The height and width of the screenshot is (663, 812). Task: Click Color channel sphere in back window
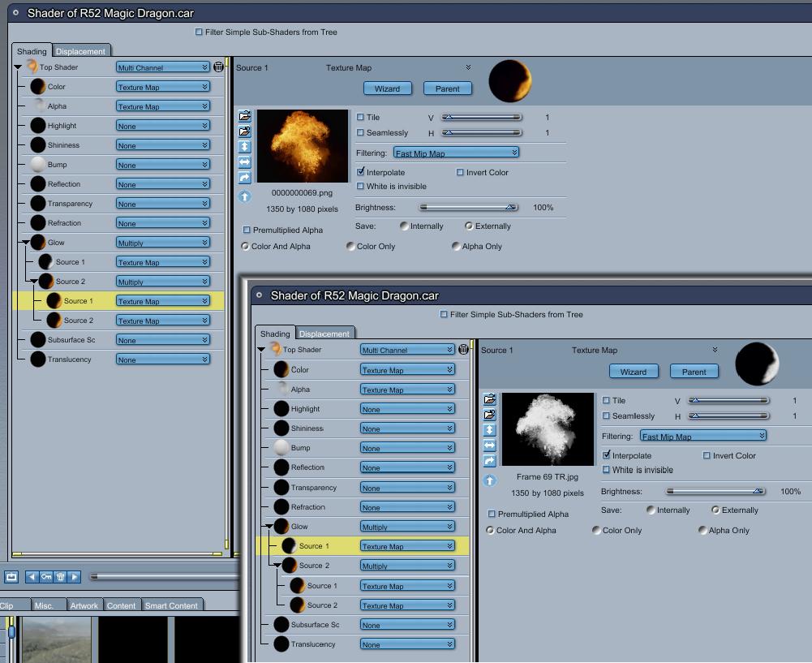click(x=38, y=87)
